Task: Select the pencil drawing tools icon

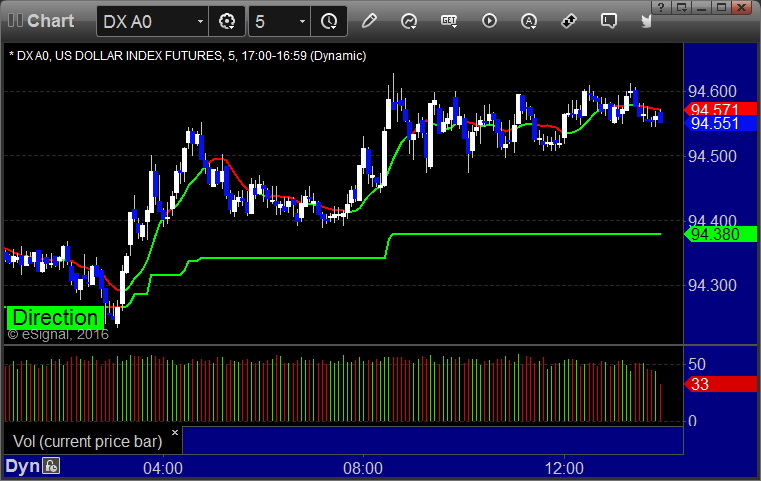Action: [x=369, y=21]
